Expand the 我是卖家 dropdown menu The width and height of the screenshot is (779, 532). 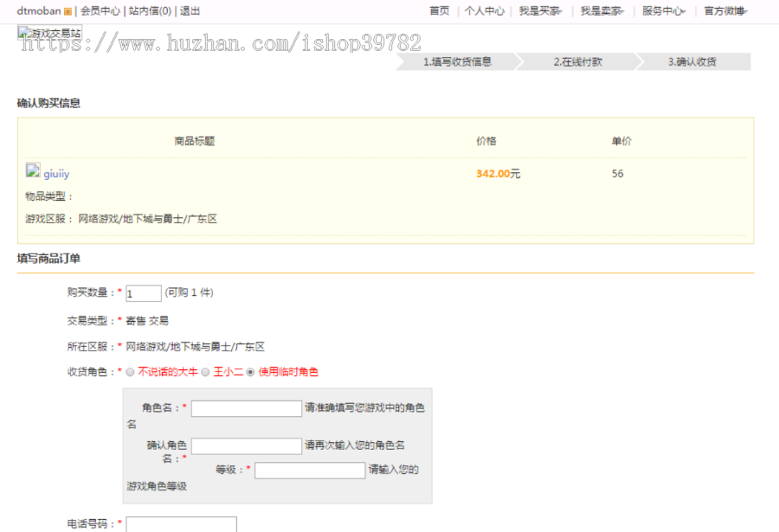tap(602, 11)
